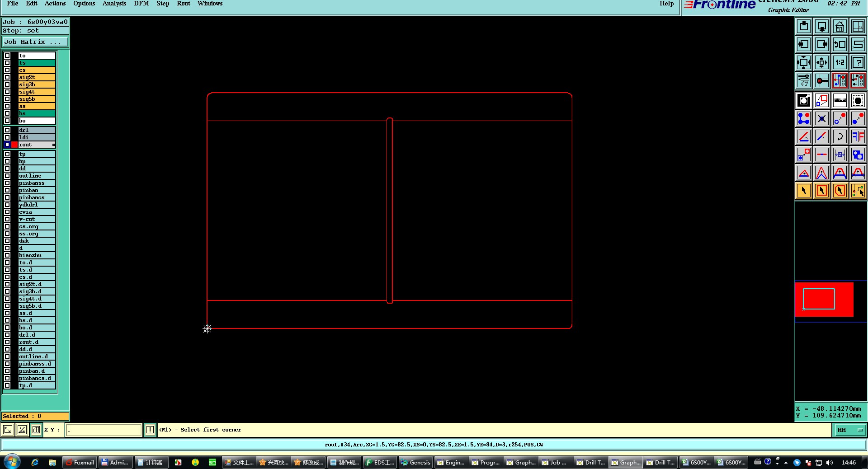Toggle the checkbox for layer sig2t
The height and width of the screenshot is (469, 868).
point(7,77)
